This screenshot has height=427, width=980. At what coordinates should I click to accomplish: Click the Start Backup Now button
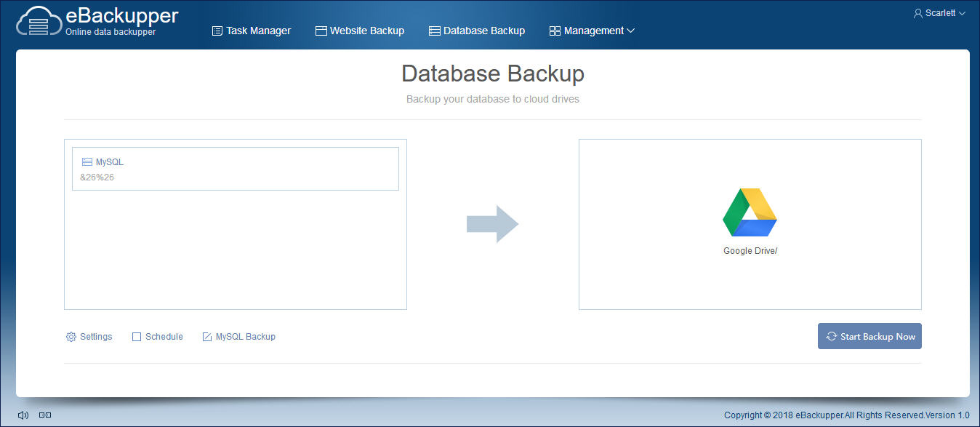[869, 336]
